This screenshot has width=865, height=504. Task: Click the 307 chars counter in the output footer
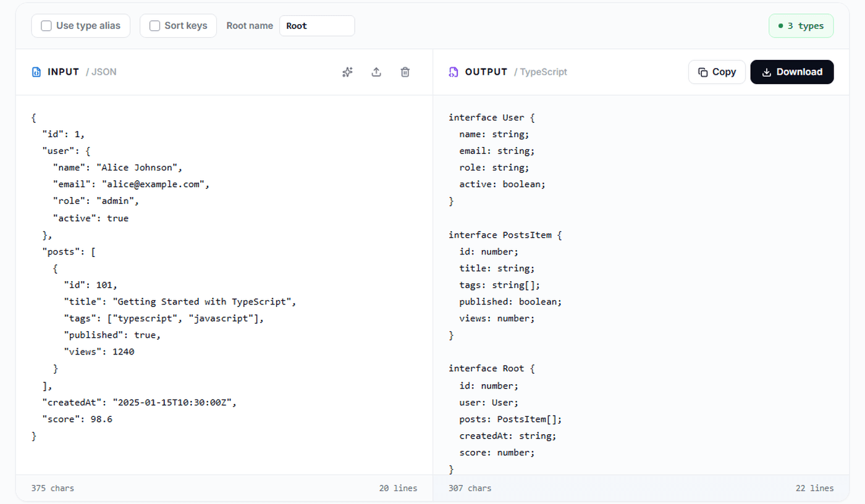pyautogui.click(x=470, y=488)
